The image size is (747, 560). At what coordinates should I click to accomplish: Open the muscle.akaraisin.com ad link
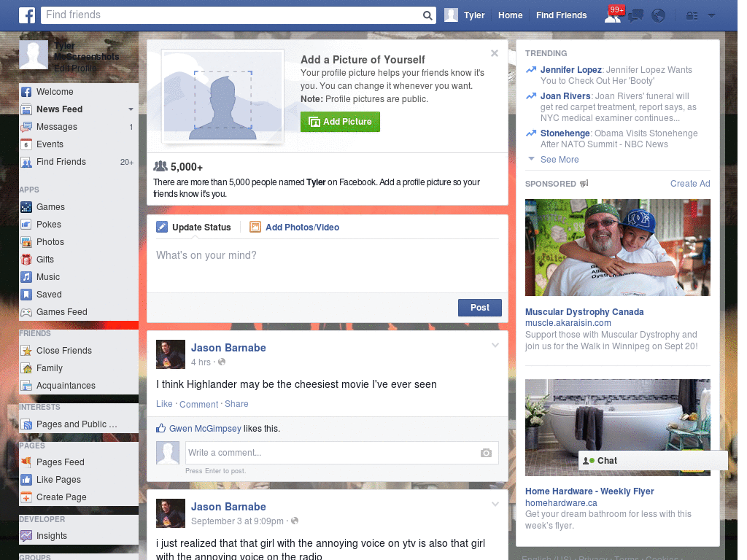pyautogui.click(x=568, y=323)
